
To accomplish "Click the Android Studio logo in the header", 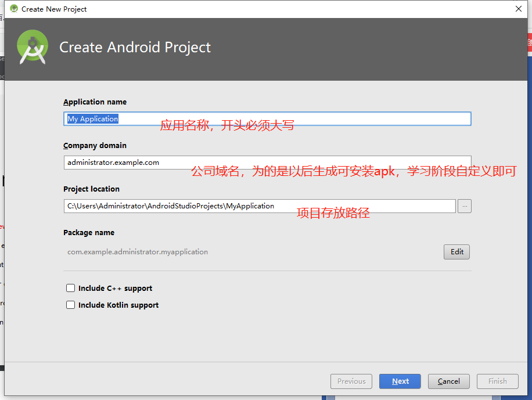I will 32,47.
